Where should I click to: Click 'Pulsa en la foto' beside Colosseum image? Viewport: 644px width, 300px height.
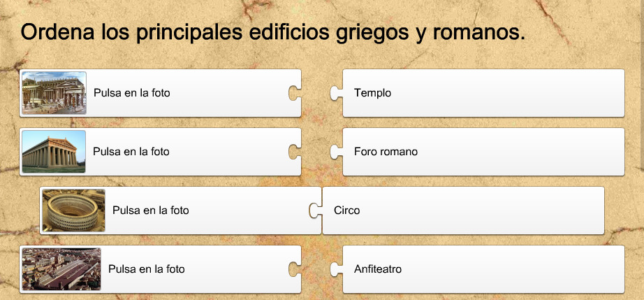[x=151, y=210]
